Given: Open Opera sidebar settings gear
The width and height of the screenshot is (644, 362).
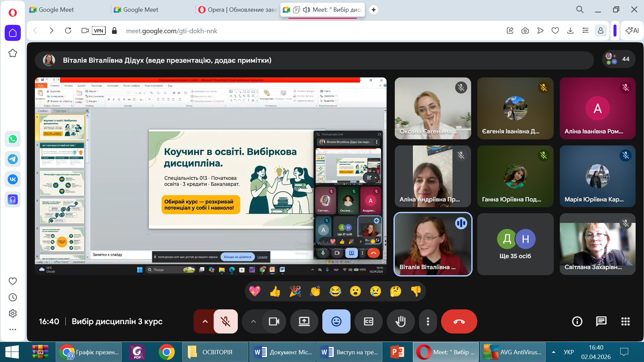Looking at the screenshot, I should pyautogui.click(x=13, y=313).
